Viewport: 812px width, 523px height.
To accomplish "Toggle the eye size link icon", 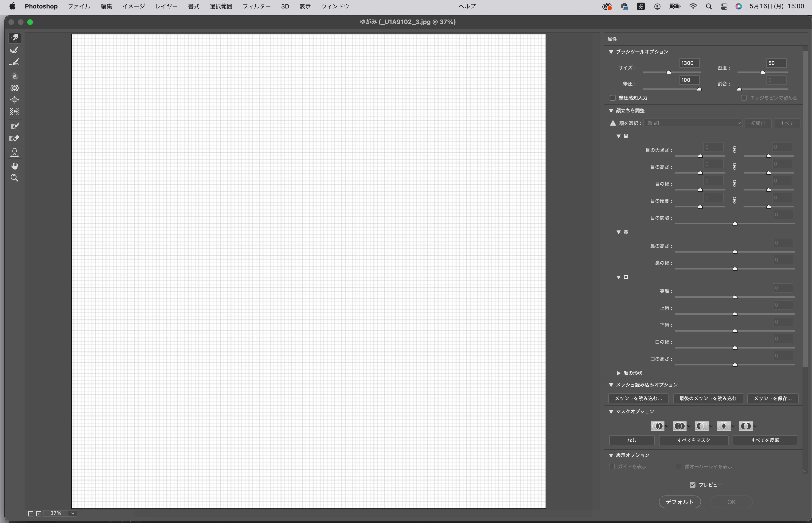I will 734,149.
